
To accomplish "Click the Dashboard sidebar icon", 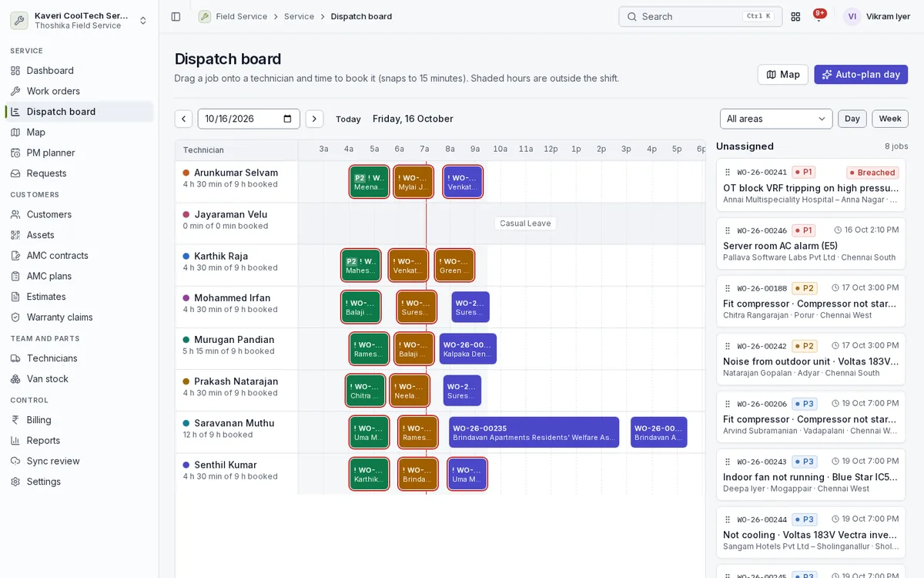I will 15,70.
